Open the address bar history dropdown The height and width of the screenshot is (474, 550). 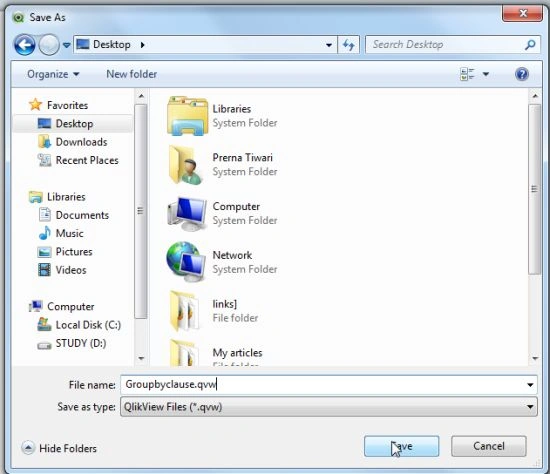pyautogui.click(x=329, y=45)
